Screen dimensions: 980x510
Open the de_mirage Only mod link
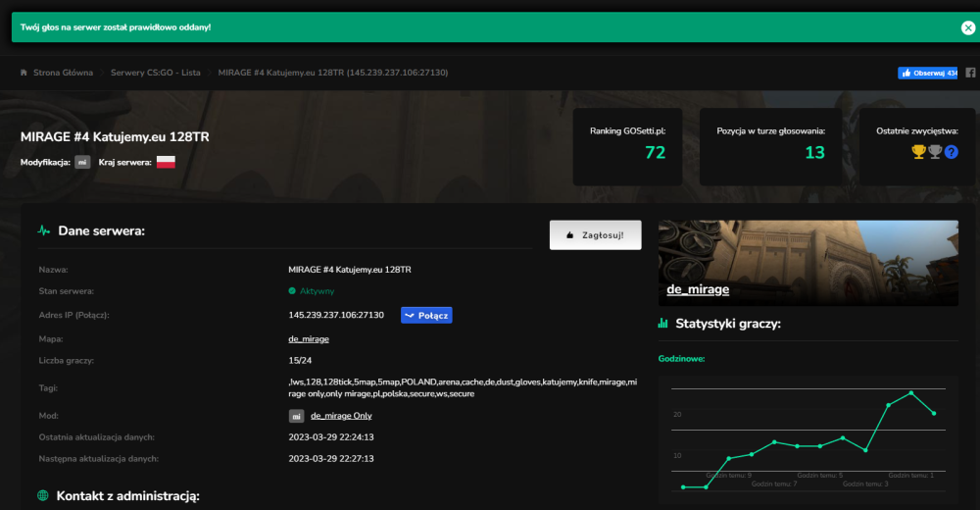(341, 416)
